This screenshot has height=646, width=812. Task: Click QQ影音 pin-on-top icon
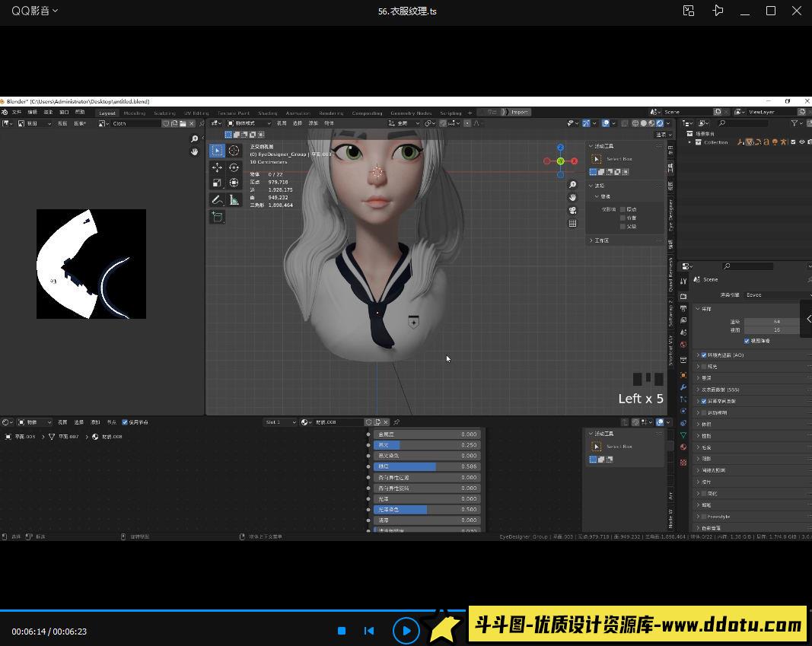[718, 11]
